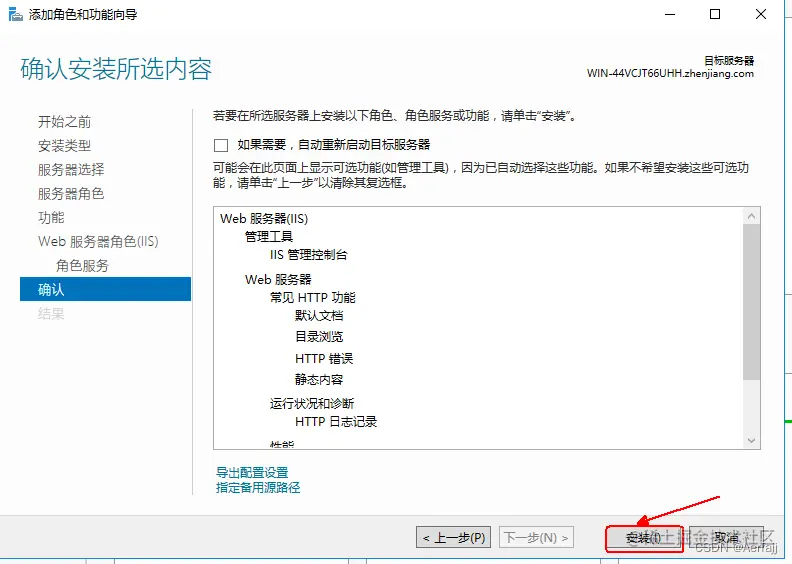Click 默认文档 entry in list
792x564 pixels.
pos(319,316)
